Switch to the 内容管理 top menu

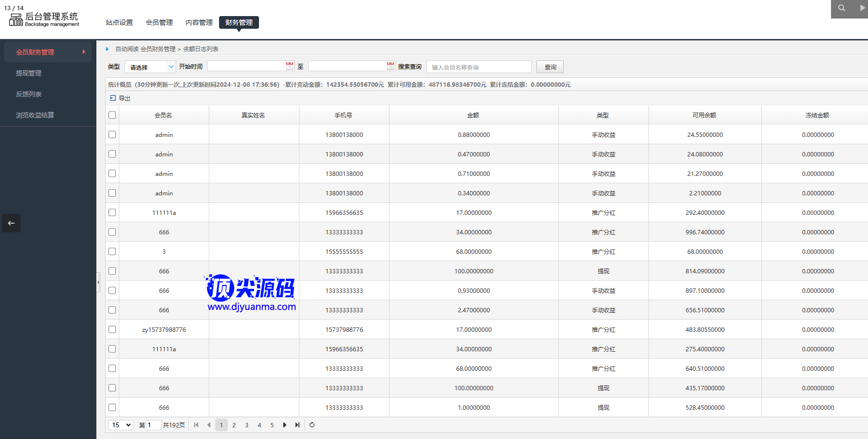199,22
